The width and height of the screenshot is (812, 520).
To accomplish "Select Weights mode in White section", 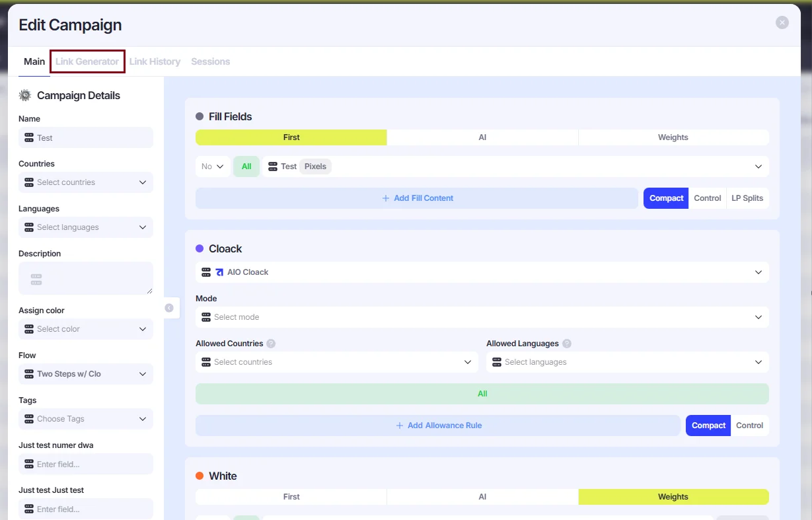I will (x=673, y=497).
